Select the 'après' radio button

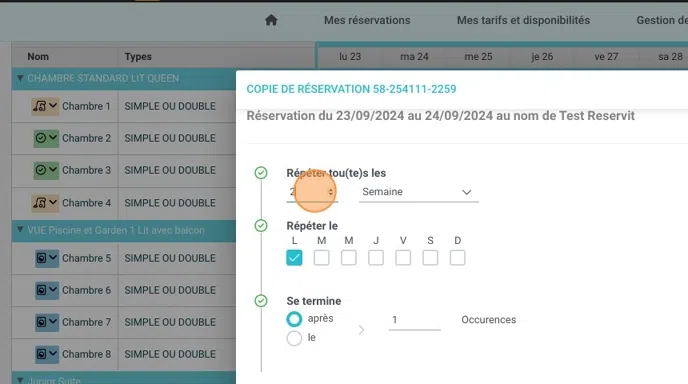coord(294,319)
